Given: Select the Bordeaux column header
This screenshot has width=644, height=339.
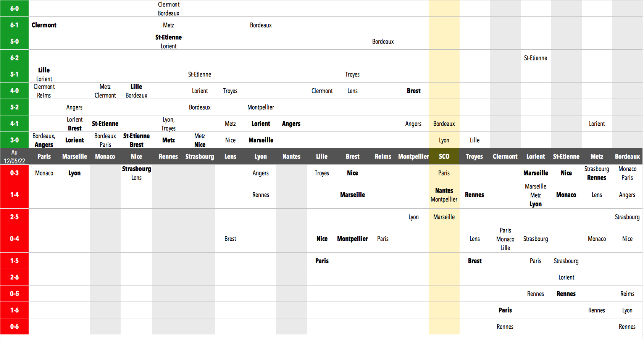Looking at the screenshot, I should (627, 157).
